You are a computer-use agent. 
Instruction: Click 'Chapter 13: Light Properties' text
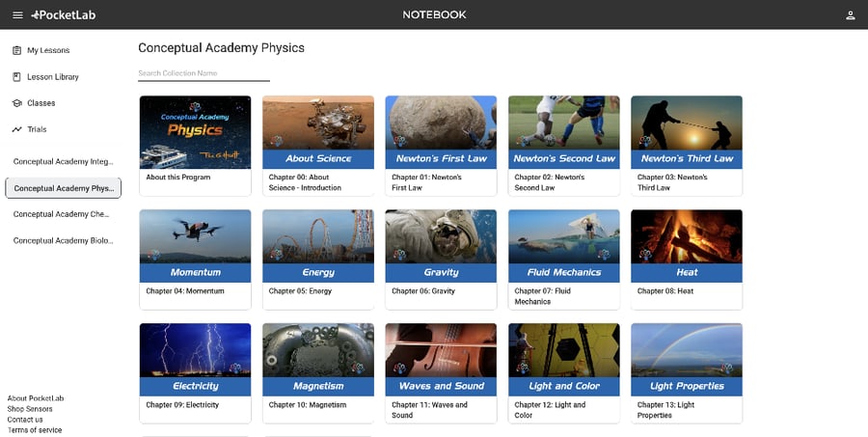tap(665, 410)
